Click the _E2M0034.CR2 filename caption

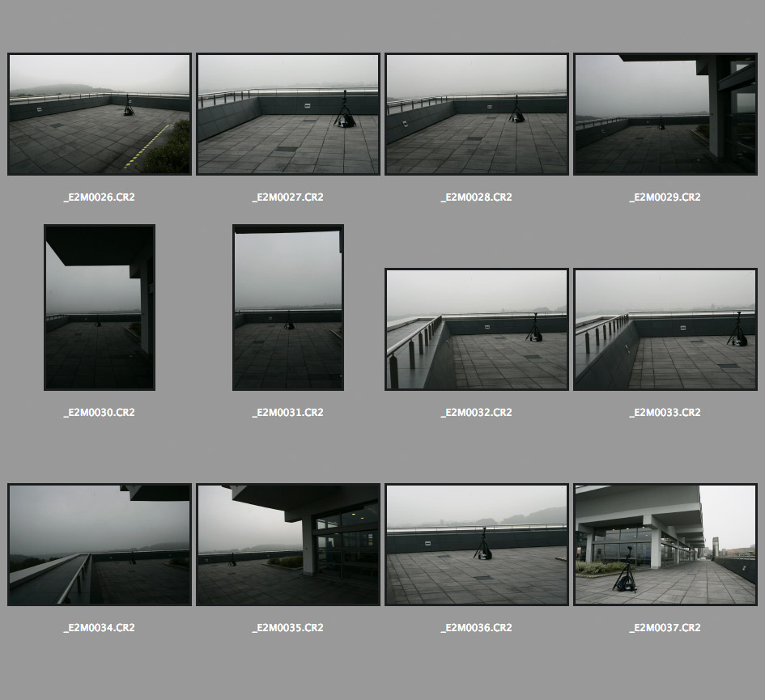point(99,628)
